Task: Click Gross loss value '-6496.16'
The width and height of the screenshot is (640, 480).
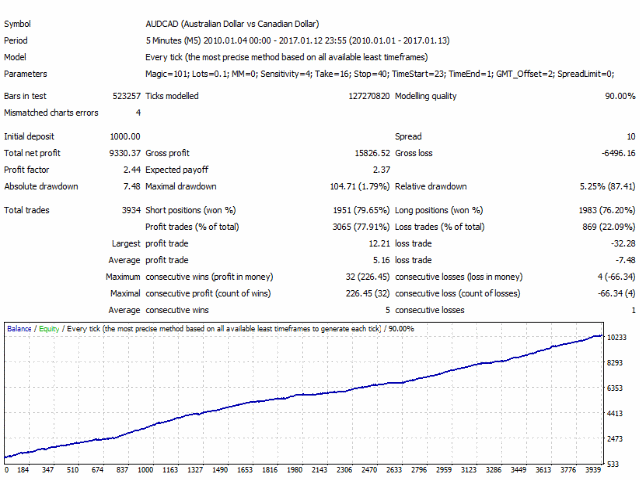Action: click(618, 153)
